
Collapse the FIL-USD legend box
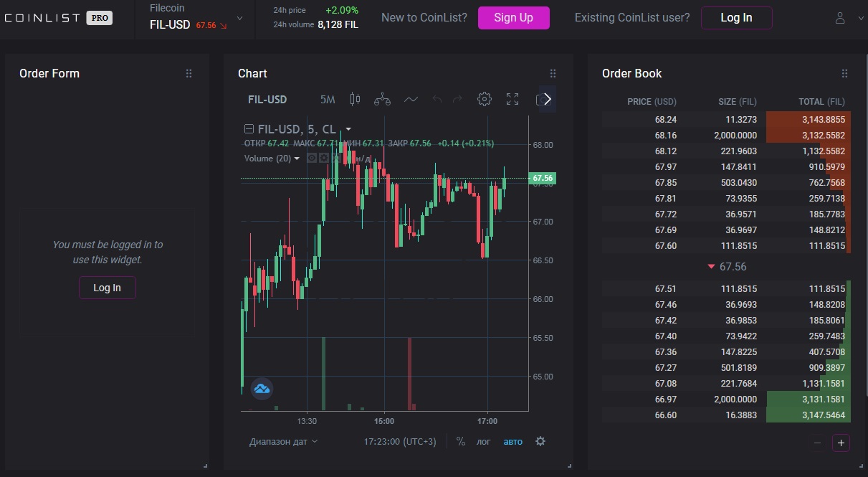[249, 129]
